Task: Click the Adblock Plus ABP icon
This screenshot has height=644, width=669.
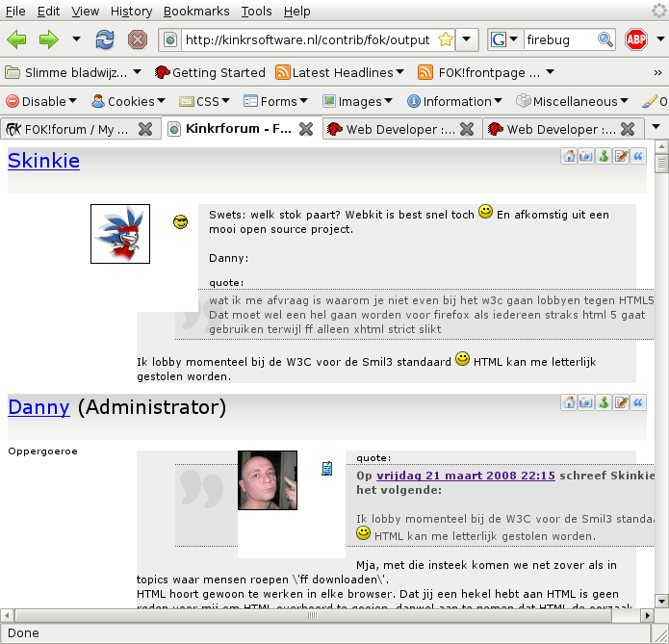Action: 636,39
